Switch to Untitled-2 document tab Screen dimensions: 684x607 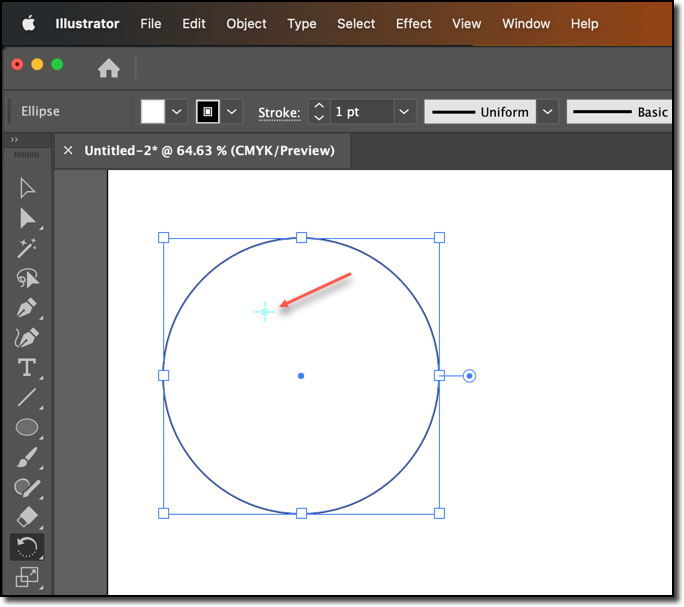click(209, 151)
